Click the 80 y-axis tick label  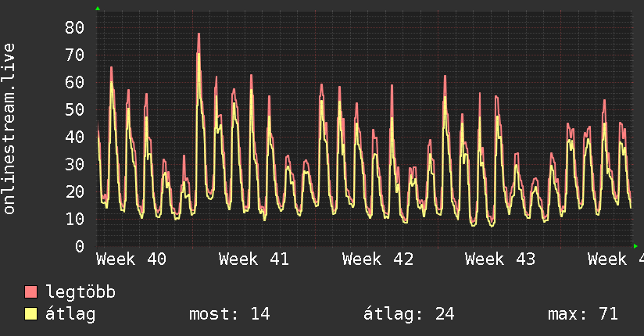click(75, 28)
